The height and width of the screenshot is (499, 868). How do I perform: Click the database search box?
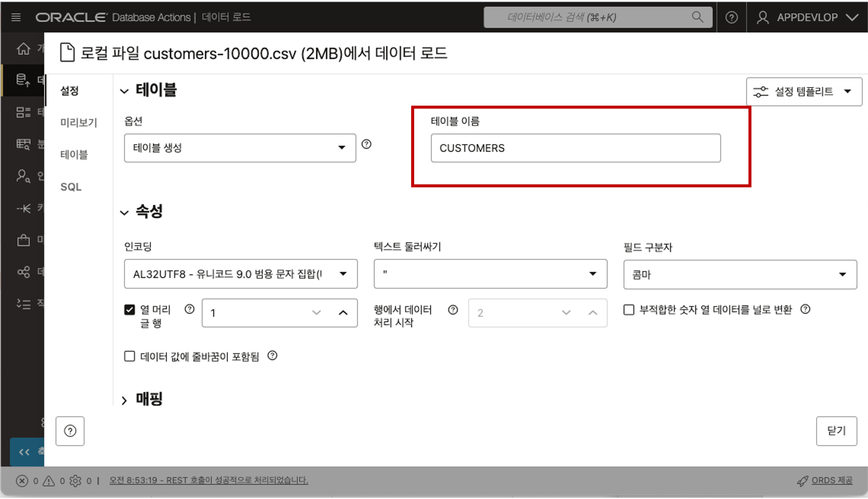tap(598, 17)
